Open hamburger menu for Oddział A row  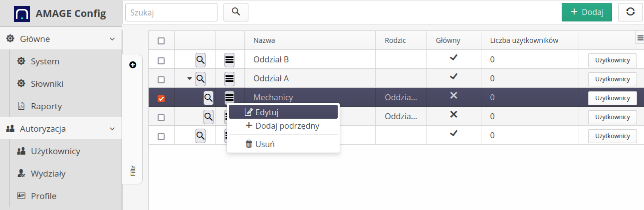coord(229,79)
